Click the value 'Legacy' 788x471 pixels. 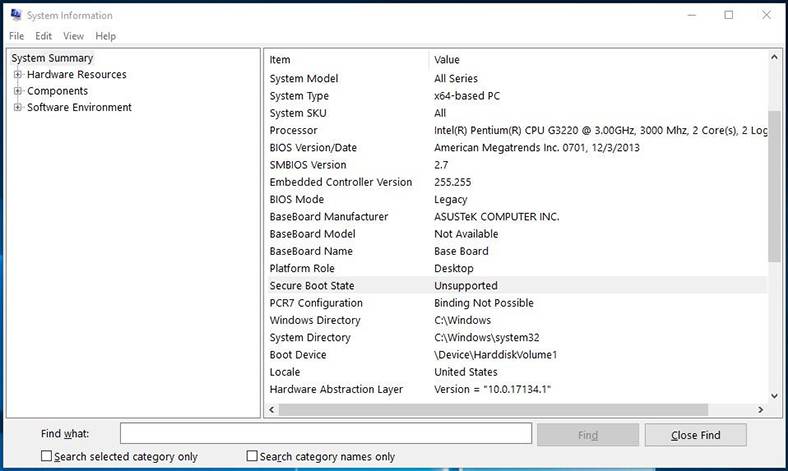click(451, 200)
